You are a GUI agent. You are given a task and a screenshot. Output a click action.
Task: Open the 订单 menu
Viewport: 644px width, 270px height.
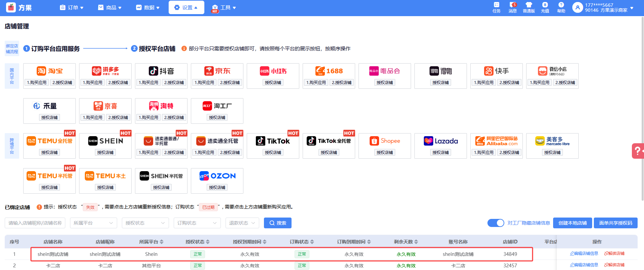click(x=71, y=7)
